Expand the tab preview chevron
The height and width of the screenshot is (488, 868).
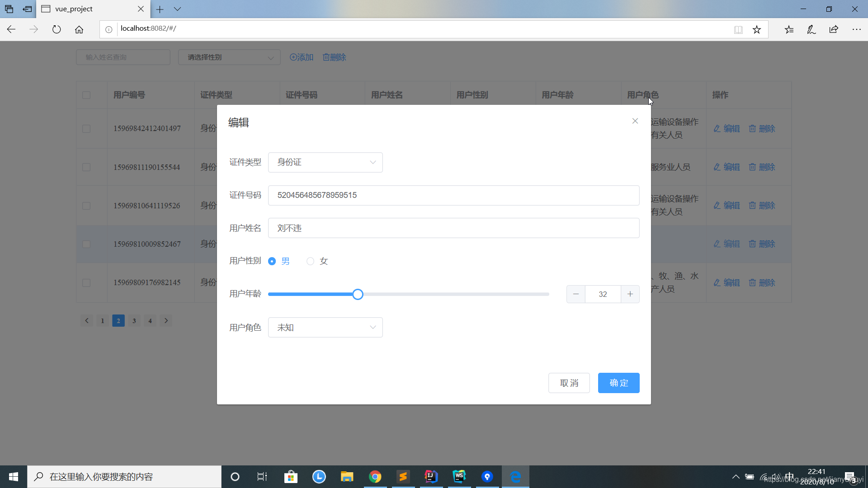[x=177, y=9]
